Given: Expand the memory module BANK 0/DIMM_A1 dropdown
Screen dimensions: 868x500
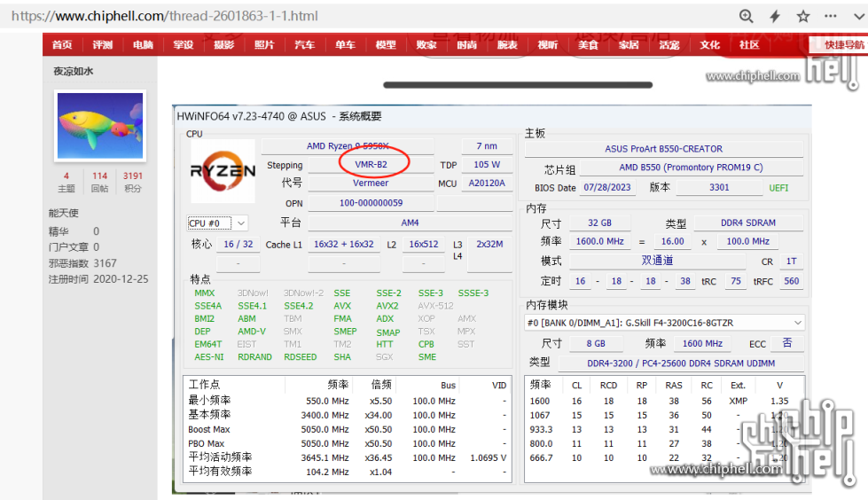Looking at the screenshot, I should coord(664,323).
